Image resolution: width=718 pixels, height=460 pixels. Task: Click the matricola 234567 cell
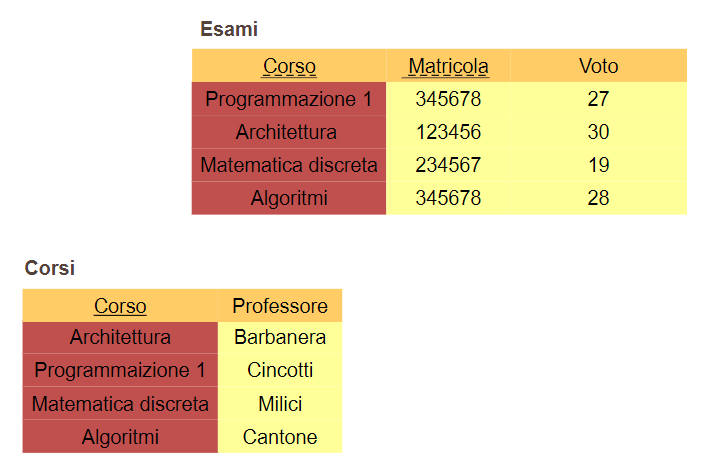pos(448,165)
